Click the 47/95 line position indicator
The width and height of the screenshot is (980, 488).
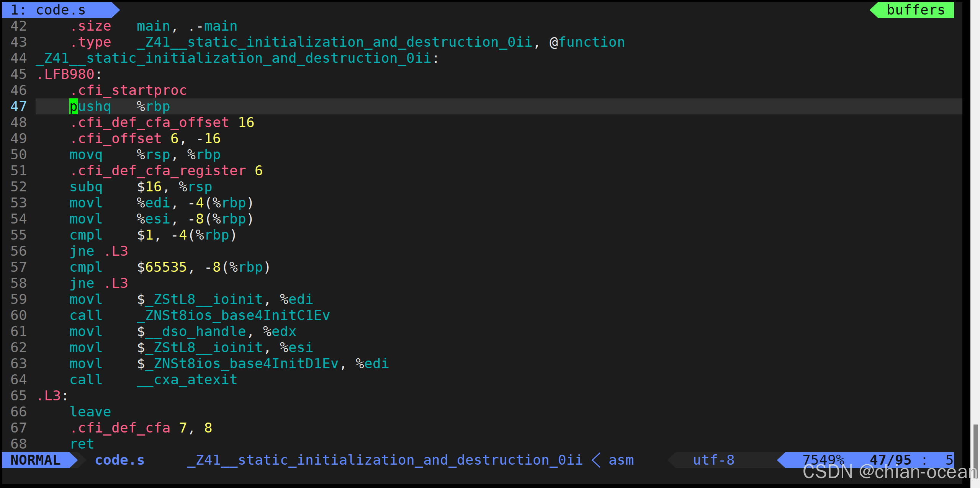point(890,460)
